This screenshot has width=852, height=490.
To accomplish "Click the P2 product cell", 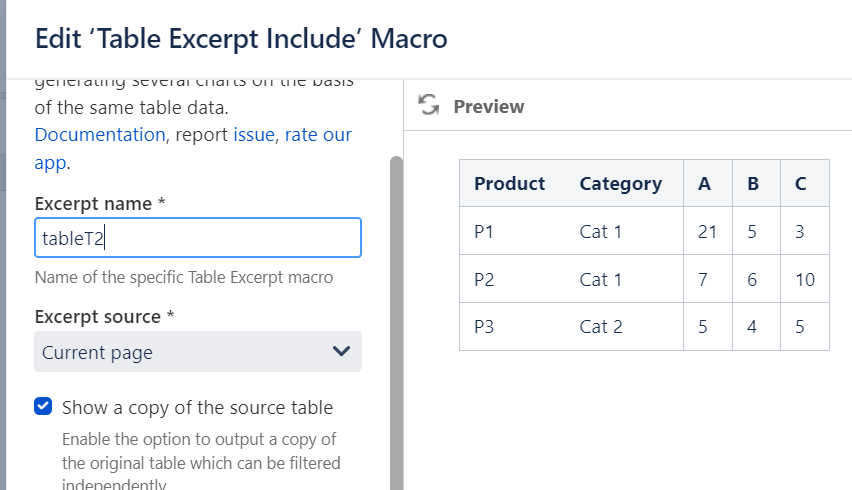I will (x=484, y=280).
